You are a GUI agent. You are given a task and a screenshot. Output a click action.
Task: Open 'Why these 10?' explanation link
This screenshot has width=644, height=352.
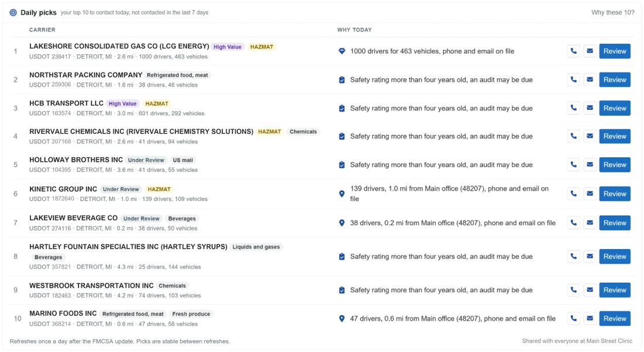(613, 12)
